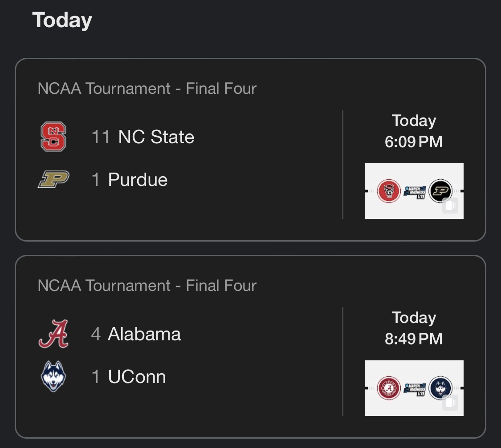Tap video icon on NC State–Purdue thumbnail
501x448 pixels.
point(450,206)
